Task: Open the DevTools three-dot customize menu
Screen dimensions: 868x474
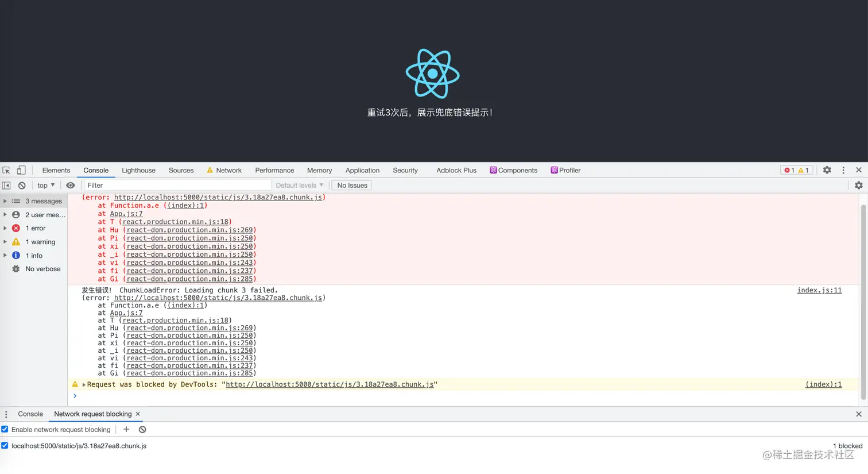Action: [843, 170]
